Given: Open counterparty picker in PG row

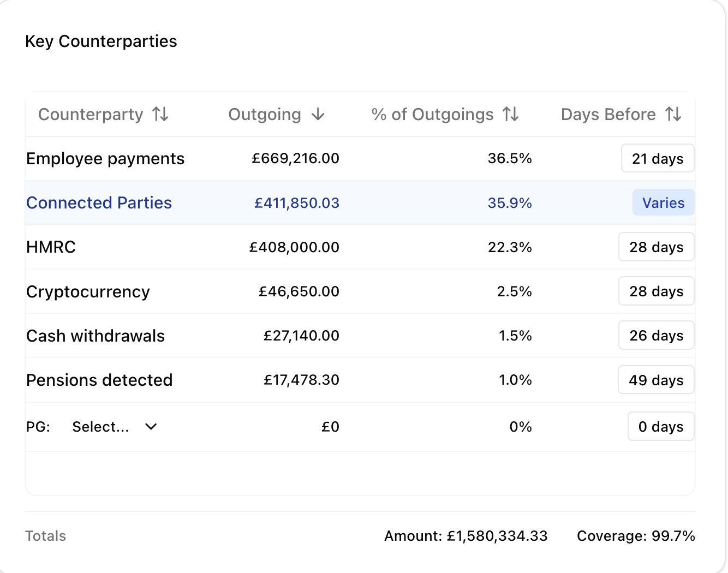Looking at the screenshot, I should click(x=112, y=426).
